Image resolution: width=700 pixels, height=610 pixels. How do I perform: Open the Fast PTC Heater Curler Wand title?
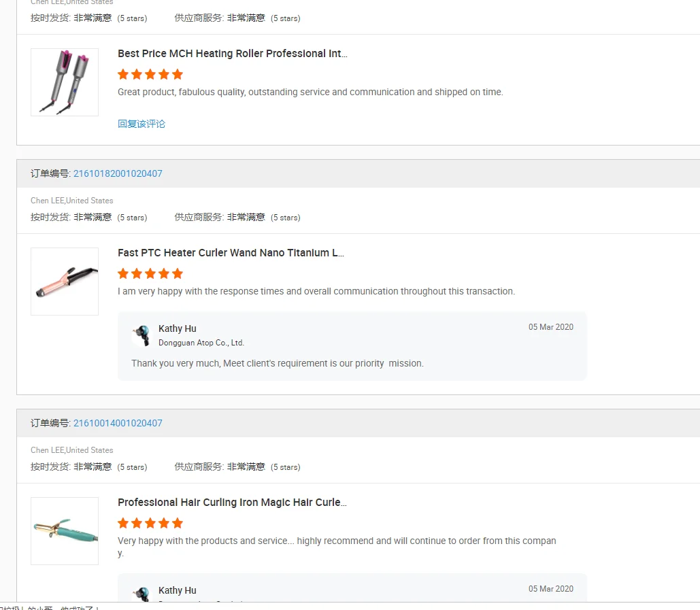pos(231,253)
